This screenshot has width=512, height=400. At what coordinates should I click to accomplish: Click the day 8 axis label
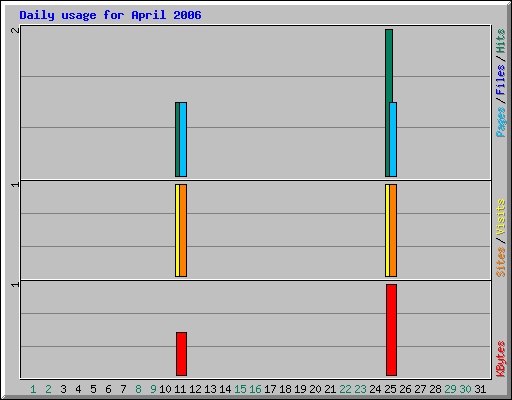coord(138,389)
